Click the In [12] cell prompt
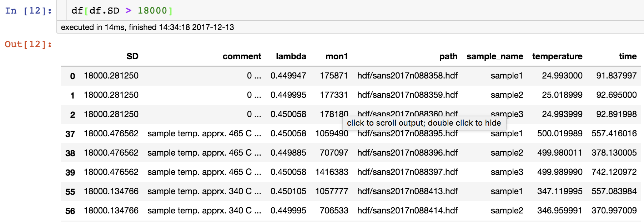The height and width of the screenshot is (222, 644). [29, 11]
